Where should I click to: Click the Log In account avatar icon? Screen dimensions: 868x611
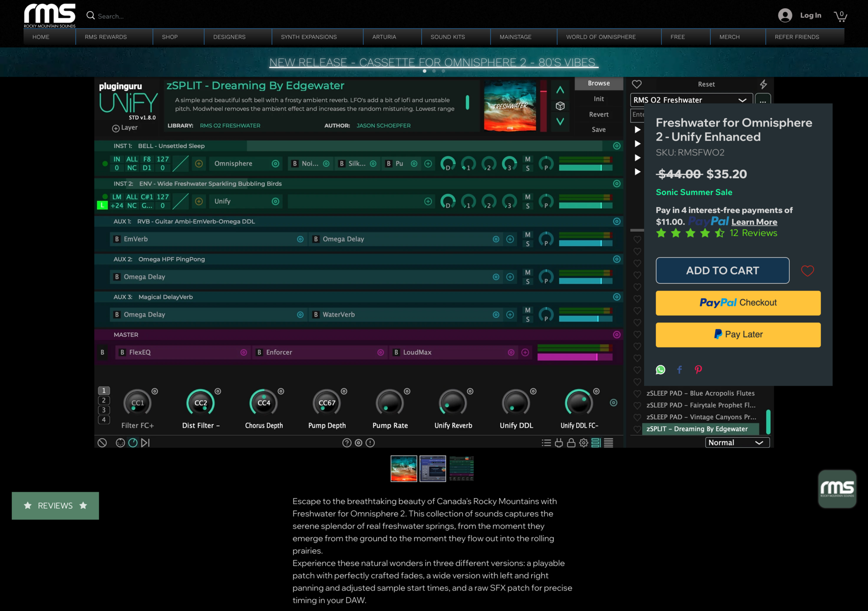[785, 15]
